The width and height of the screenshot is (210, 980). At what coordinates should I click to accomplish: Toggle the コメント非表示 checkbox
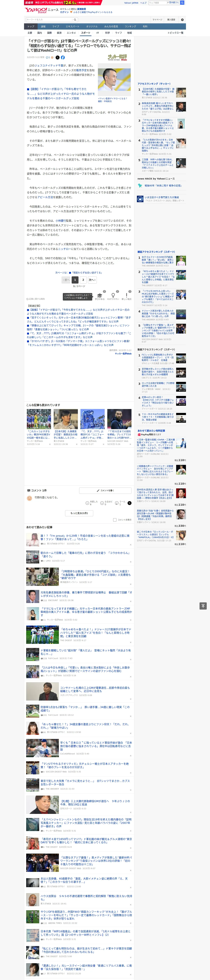[115, 520]
